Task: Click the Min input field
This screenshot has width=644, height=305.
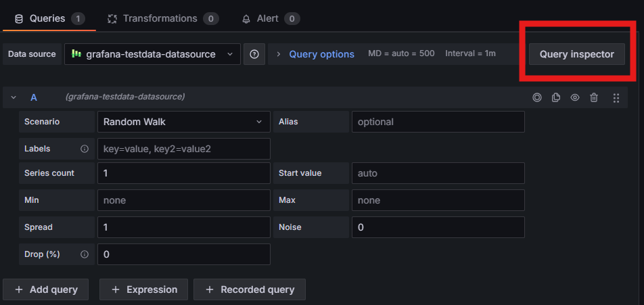Action: tap(183, 200)
